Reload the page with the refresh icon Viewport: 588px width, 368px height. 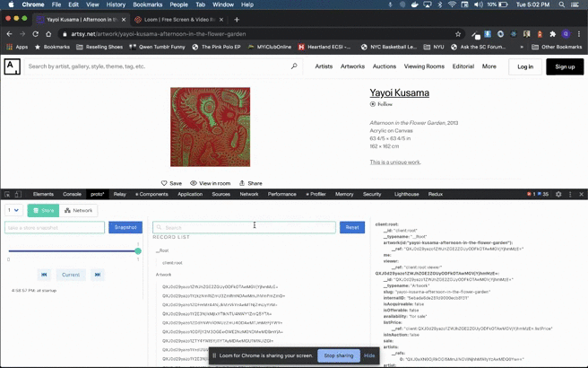35,34
